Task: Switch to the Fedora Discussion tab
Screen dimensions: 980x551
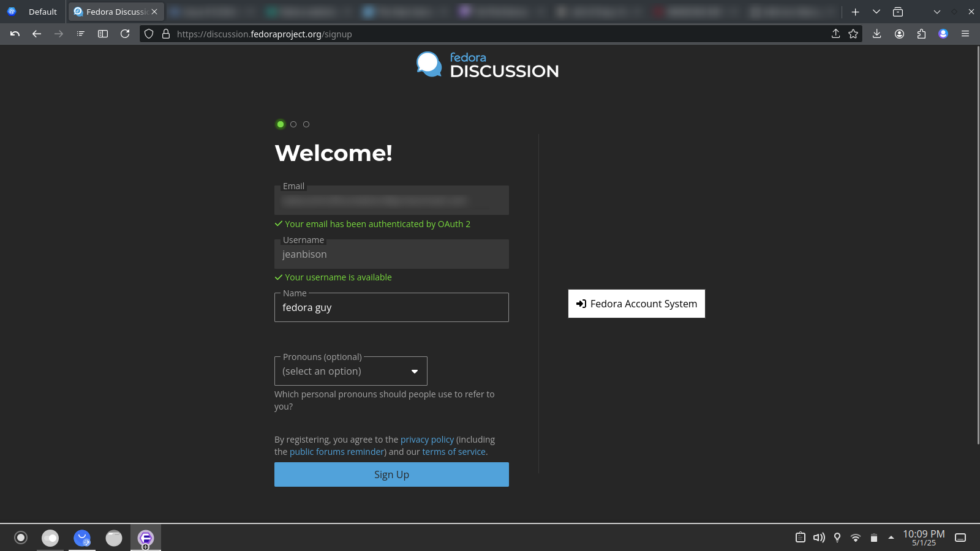Action: (116, 12)
